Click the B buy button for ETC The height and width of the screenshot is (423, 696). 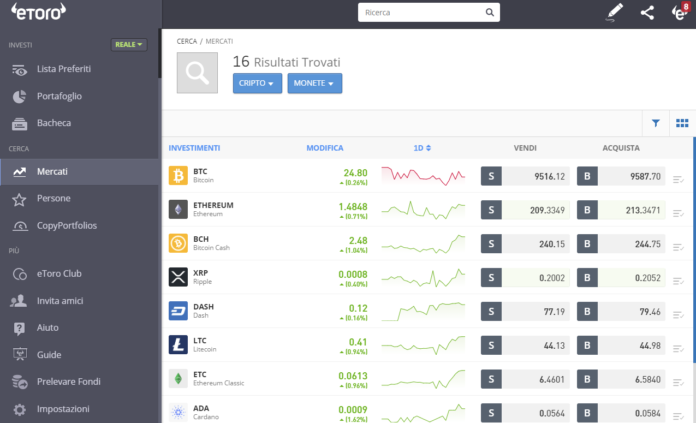coord(587,379)
